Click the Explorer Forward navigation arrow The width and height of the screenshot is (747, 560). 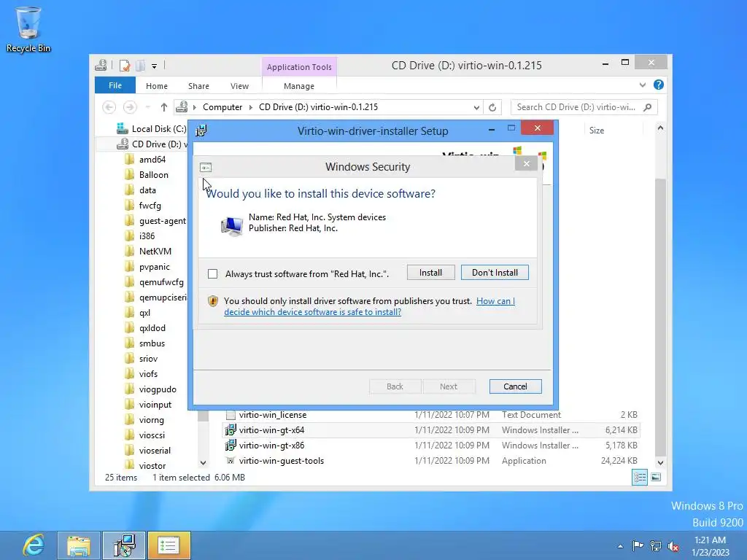(130, 107)
